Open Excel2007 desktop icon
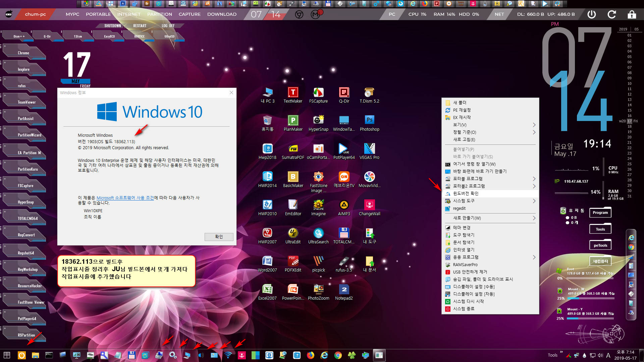Image resolution: width=644 pixels, height=362 pixels. click(267, 292)
